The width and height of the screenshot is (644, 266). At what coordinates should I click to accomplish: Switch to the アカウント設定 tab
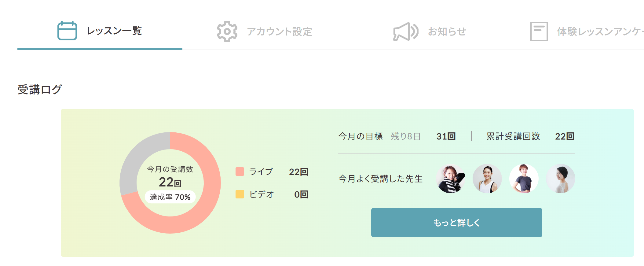pyautogui.click(x=279, y=31)
